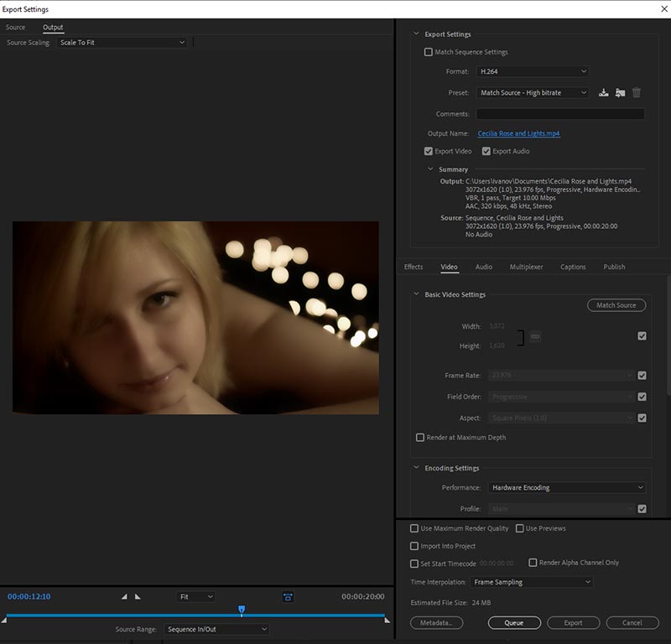Click the Estimated File Size 24 MB value
This screenshot has height=644, width=671.
tap(481, 603)
